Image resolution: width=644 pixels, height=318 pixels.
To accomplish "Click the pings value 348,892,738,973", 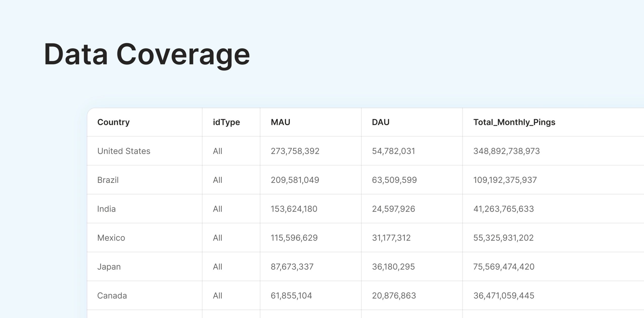I will point(507,151).
